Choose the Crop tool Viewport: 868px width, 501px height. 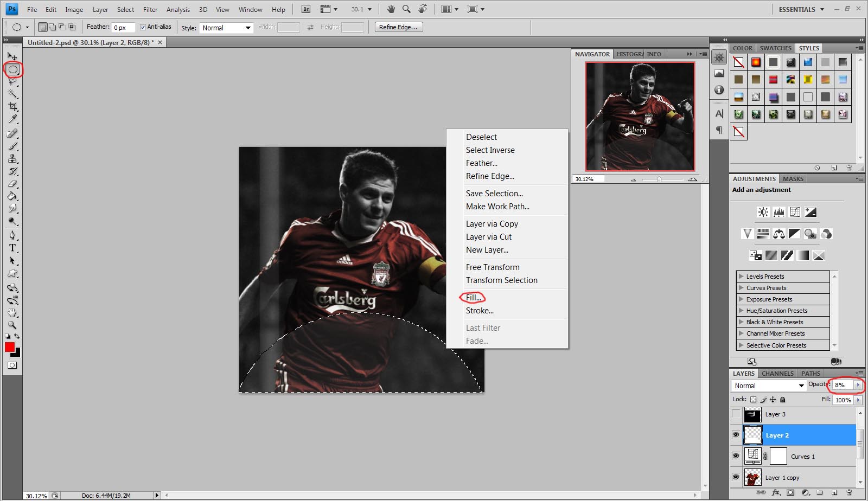12,106
